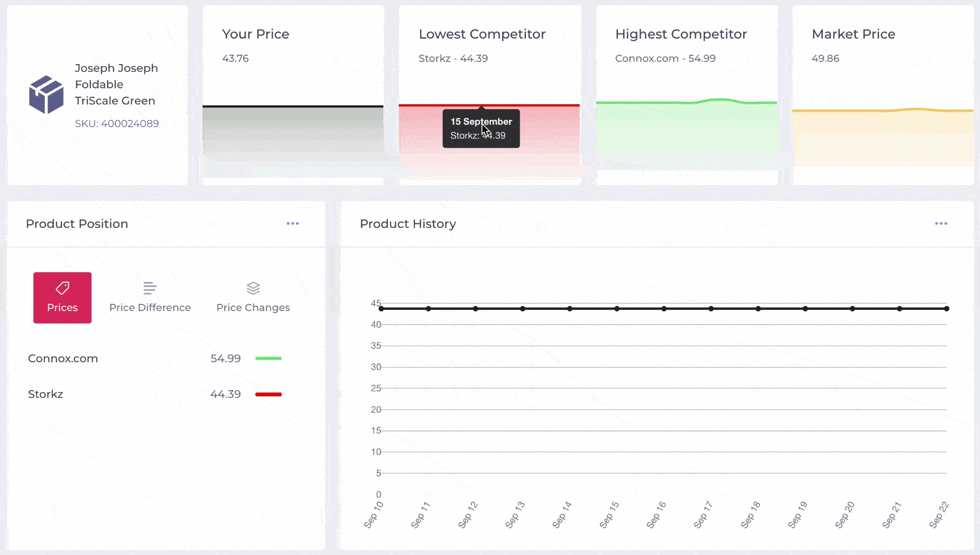
Task: Switch to the Price Difference tab
Action: 150,298
